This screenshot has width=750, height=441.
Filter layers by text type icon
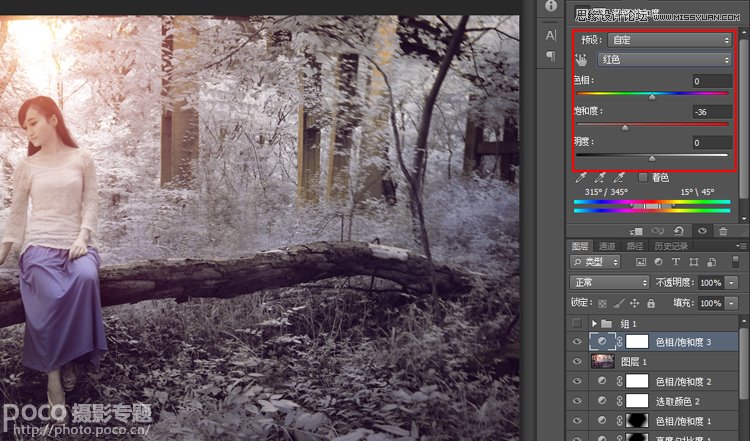point(678,262)
